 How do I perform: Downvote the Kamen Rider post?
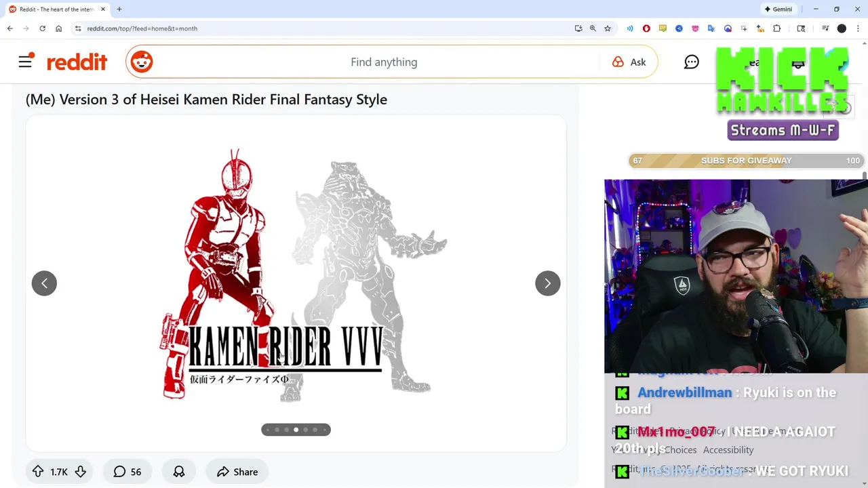click(80, 472)
